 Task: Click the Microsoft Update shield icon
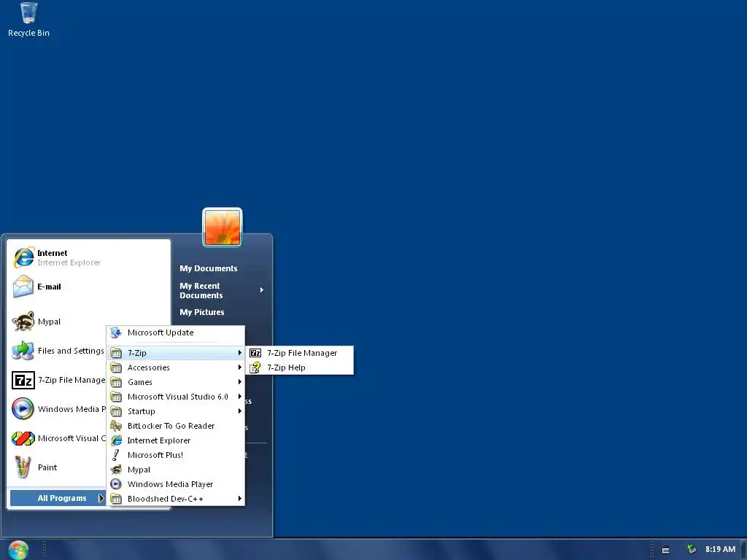coord(116,332)
